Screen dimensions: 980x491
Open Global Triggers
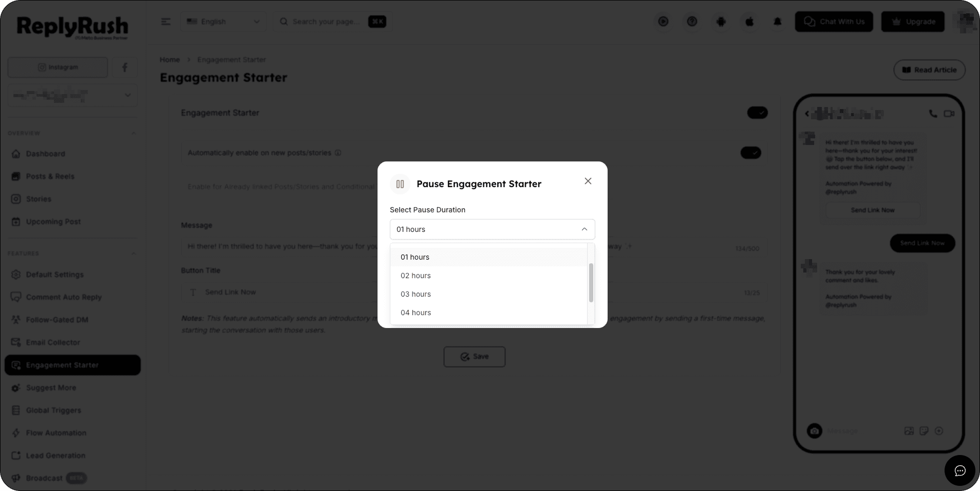pos(72,410)
